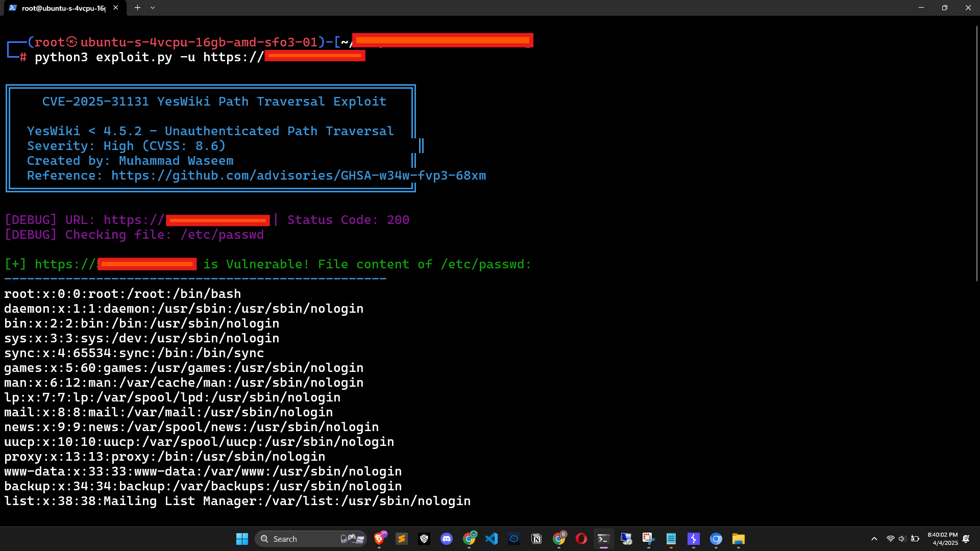Click the 'Status Code: 200' debug text
The image size is (980, 551).
[349, 220]
